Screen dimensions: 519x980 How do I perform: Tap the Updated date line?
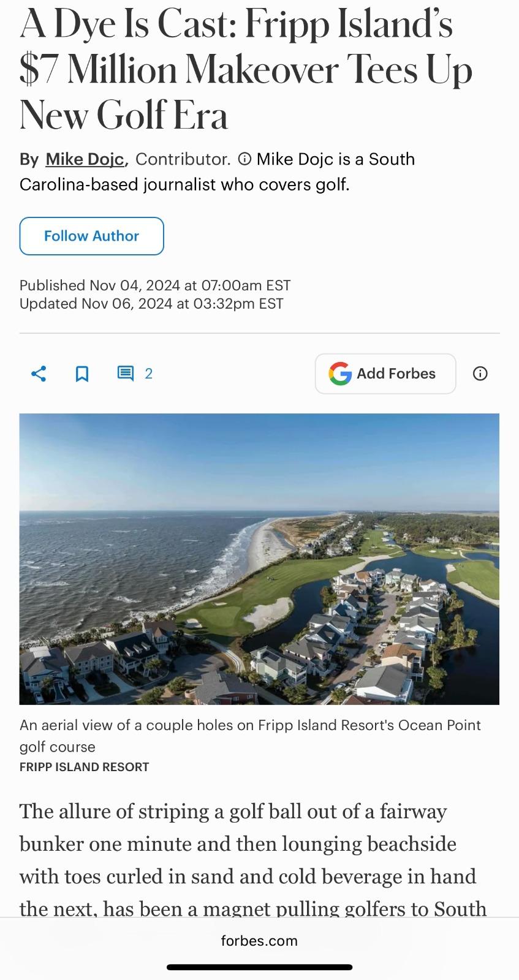[151, 304]
